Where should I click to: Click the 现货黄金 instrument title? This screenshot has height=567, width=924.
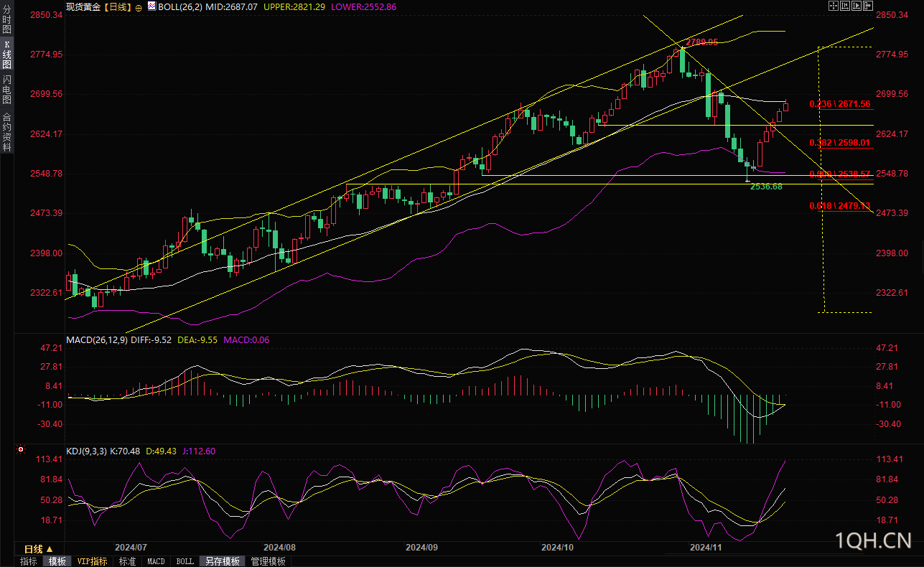click(83, 6)
